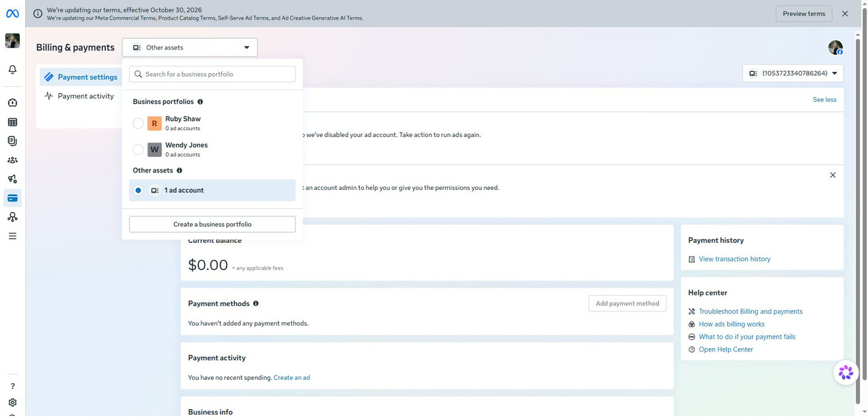
Task: Click the profile picture in left sidebar
Action: (x=12, y=41)
